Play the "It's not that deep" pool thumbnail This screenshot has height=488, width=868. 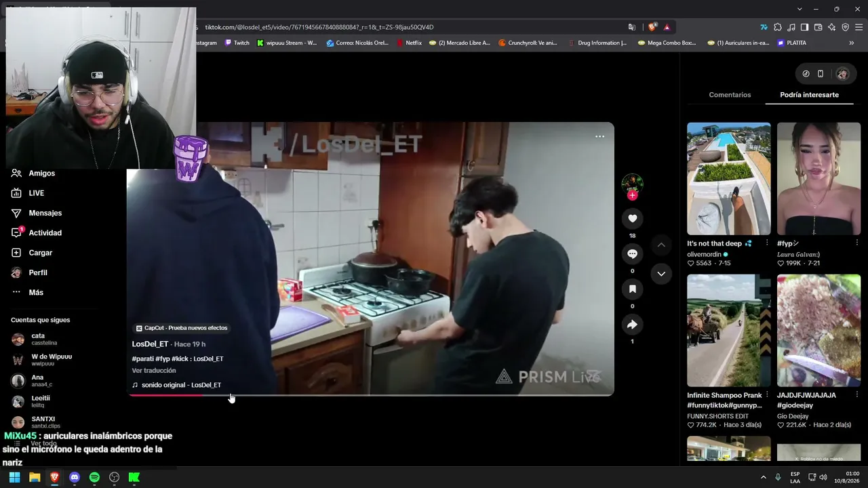[729, 179]
